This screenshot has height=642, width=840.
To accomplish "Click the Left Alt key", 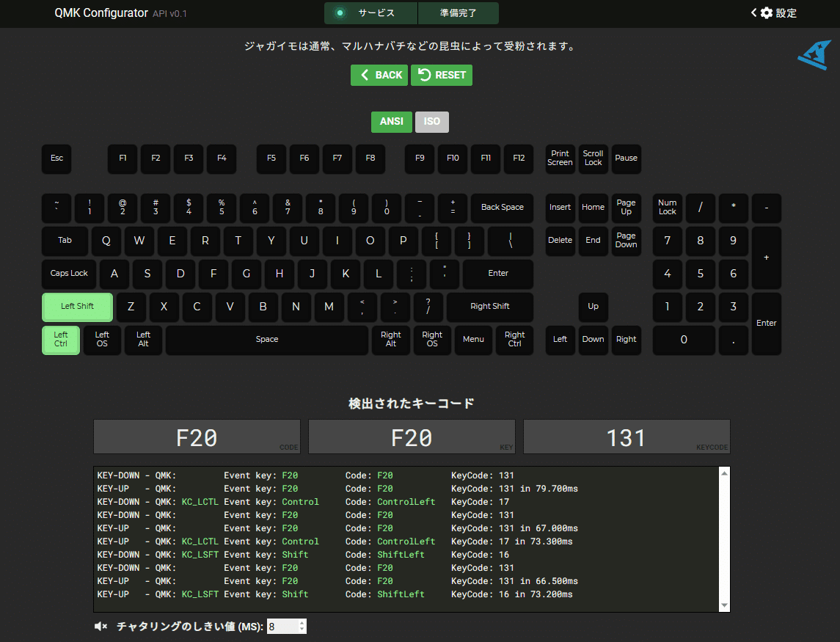I will click(x=143, y=340).
